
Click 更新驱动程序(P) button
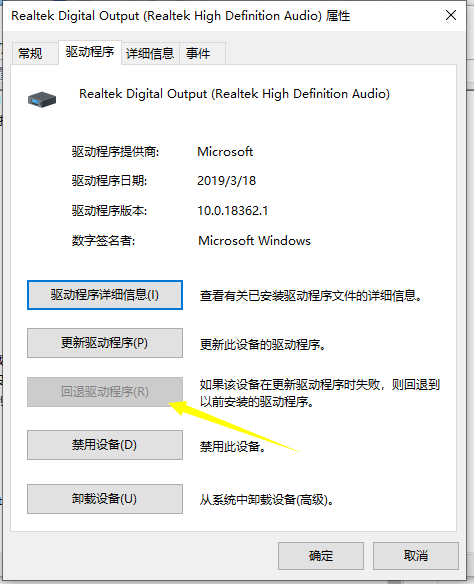tap(105, 343)
